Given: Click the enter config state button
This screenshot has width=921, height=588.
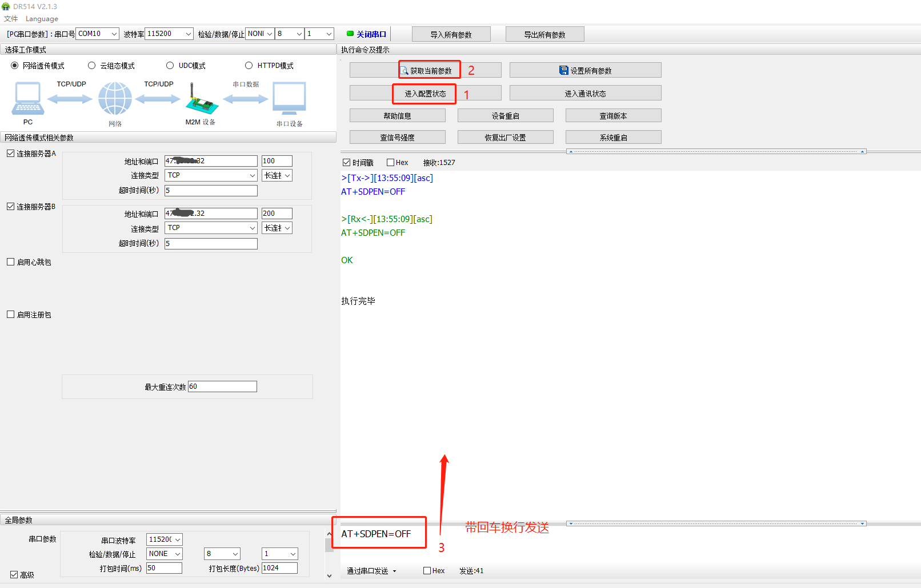Looking at the screenshot, I should tap(425, 94).
